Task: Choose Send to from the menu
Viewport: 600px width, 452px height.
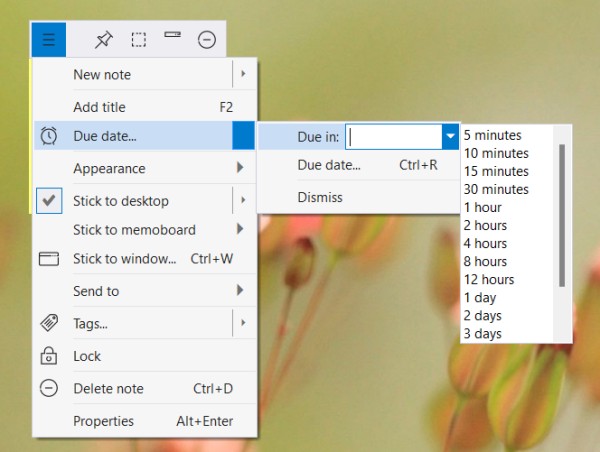Action: [145, 291]
